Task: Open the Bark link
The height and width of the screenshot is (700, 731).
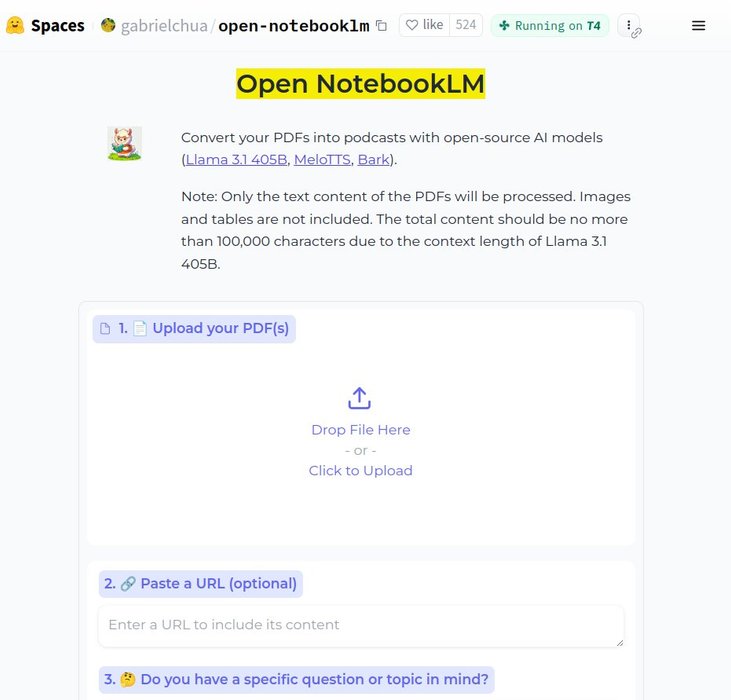Action: click(373, 159)
